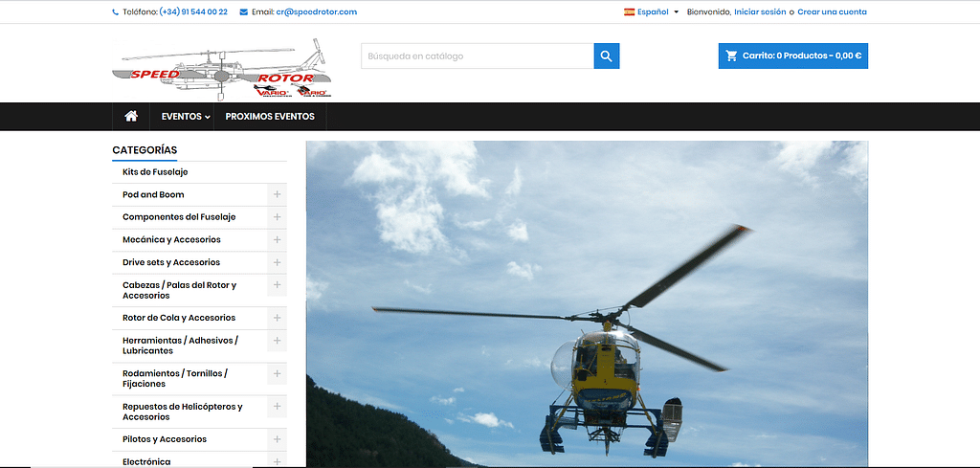Open the Español language dropdown

tap(652, 12)
